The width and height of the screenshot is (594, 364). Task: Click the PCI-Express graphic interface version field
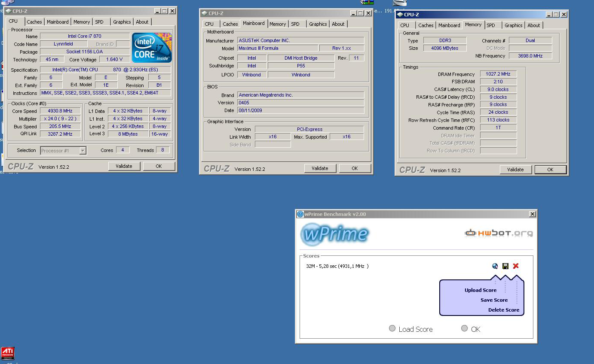pos(309,129)
